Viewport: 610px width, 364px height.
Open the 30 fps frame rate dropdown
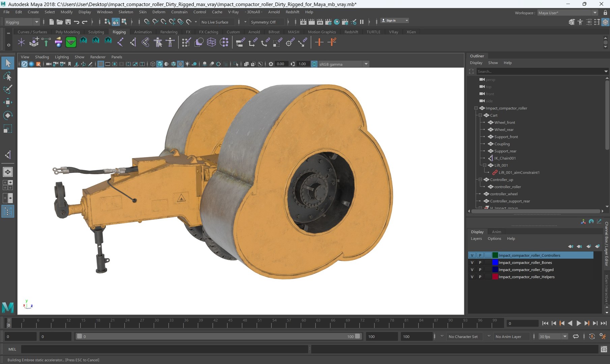click(553, 336)
